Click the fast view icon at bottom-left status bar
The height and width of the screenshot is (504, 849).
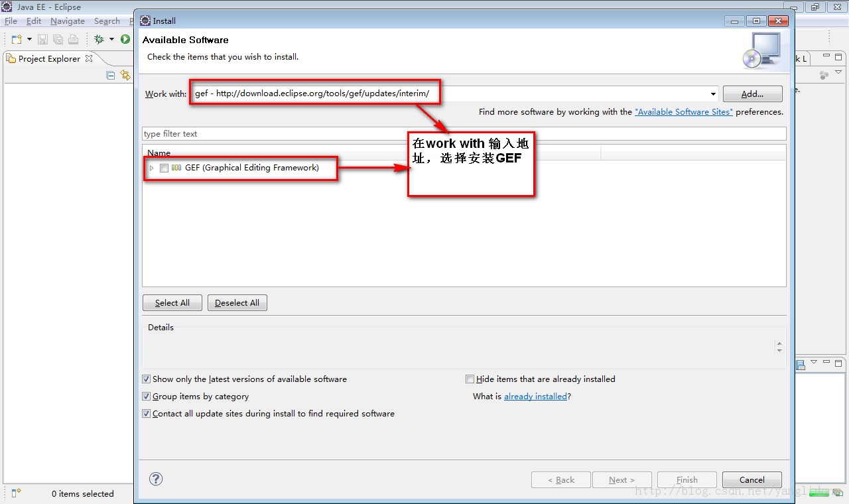click(x=16, y=493)
